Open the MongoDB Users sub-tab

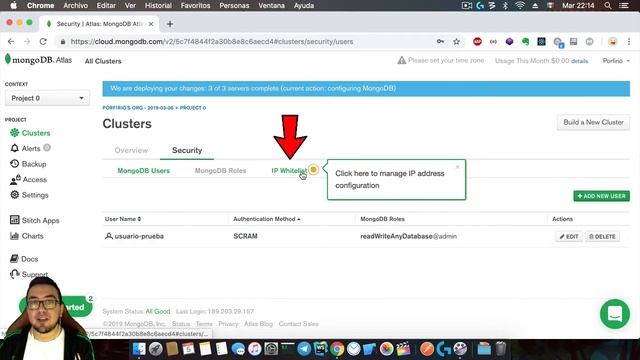click(143, 171)
